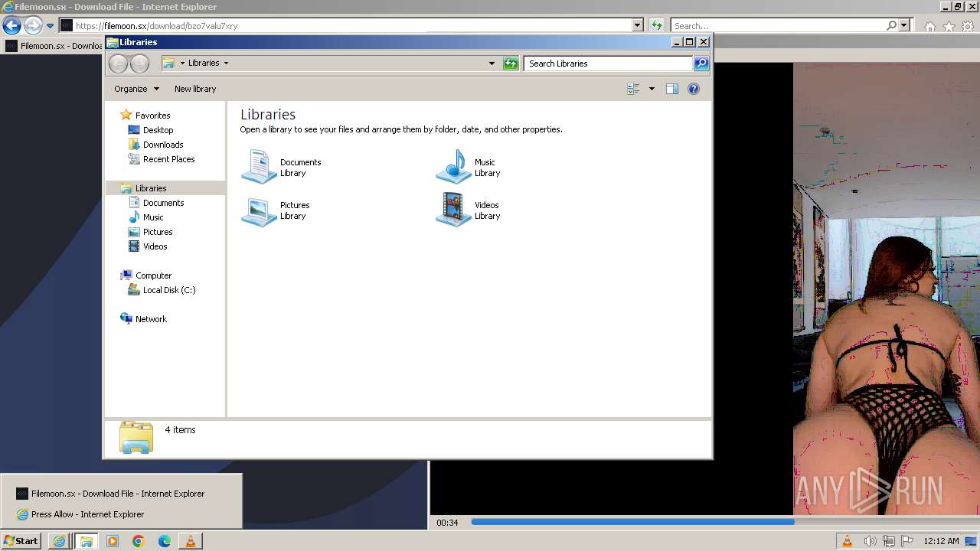
Task: Open IE Favorites star icon
Action: 949,27
